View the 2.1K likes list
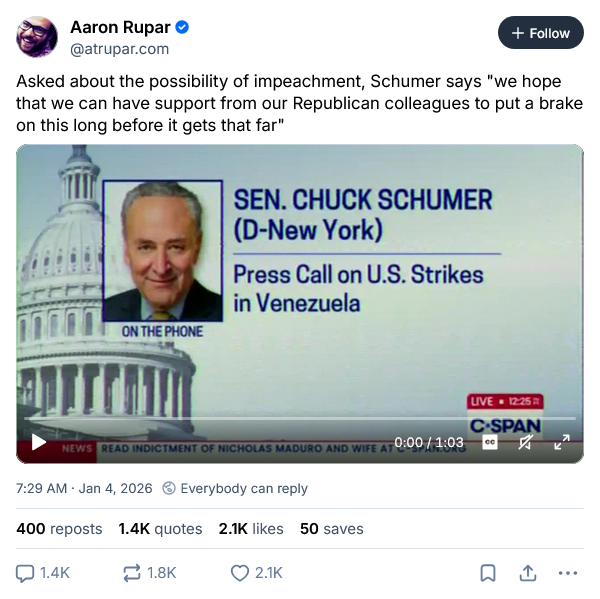Image resolution: width=600 pixels, height=599 pixels. coord(250,528)
